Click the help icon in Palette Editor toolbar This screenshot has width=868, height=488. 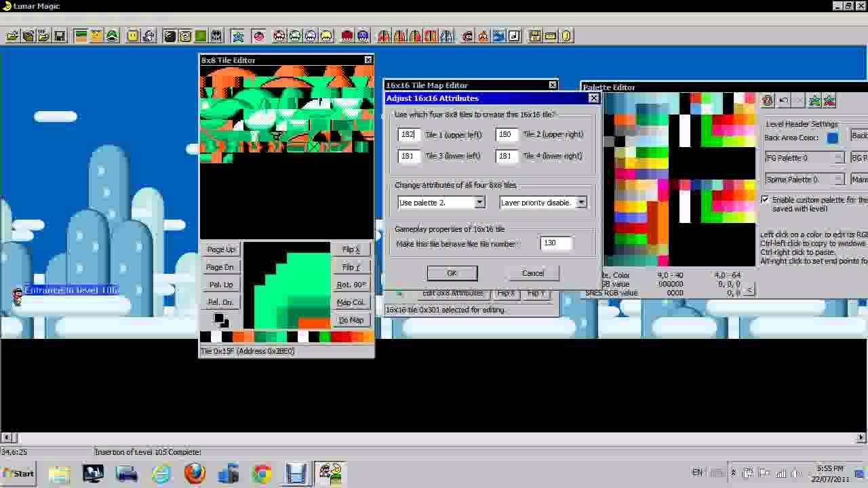767,101
